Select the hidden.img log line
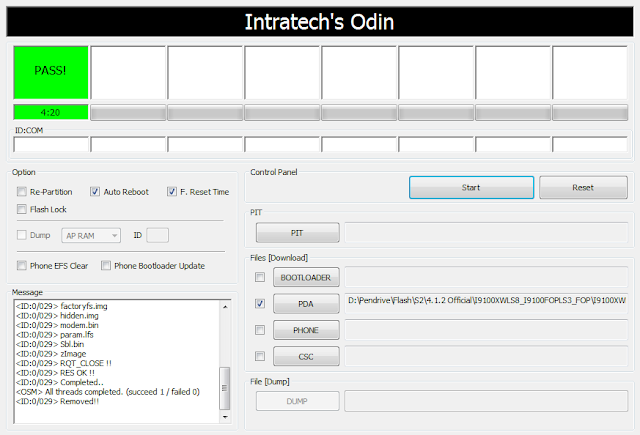The image size is (640, 435). 57,315
